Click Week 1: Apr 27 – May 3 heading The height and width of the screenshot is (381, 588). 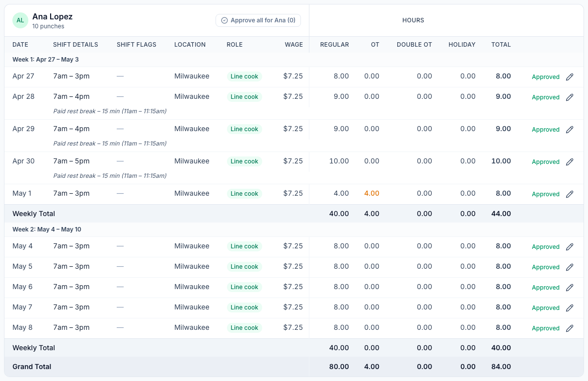coord(45,59)
